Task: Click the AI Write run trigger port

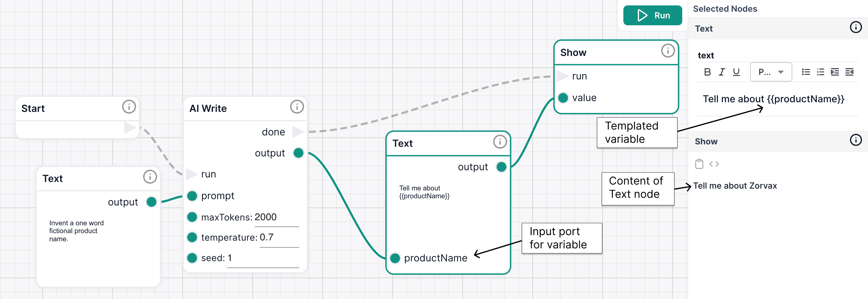Action: 191,174
